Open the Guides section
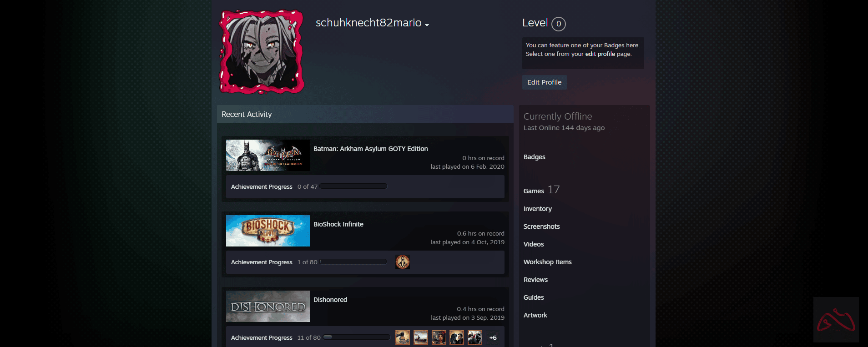Image resolution: width=868 pixels, height=347 pixels. pos(534,297)
